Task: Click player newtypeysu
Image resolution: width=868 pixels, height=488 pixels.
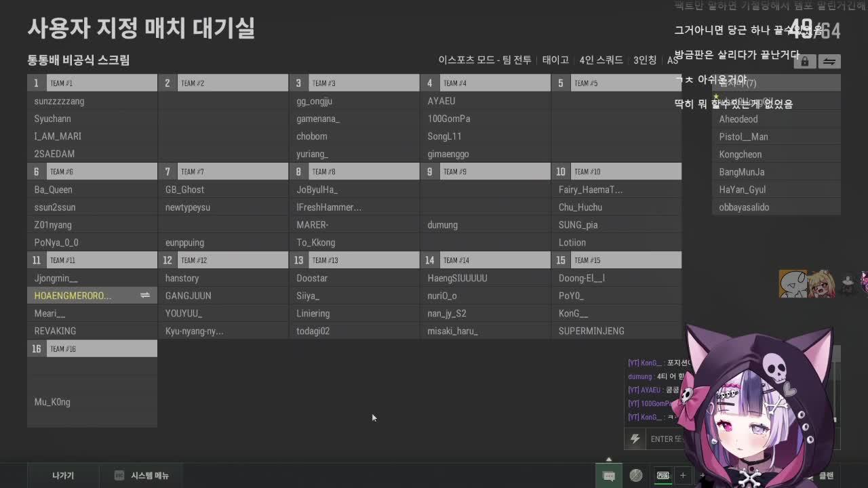Action: pos(188,207)
